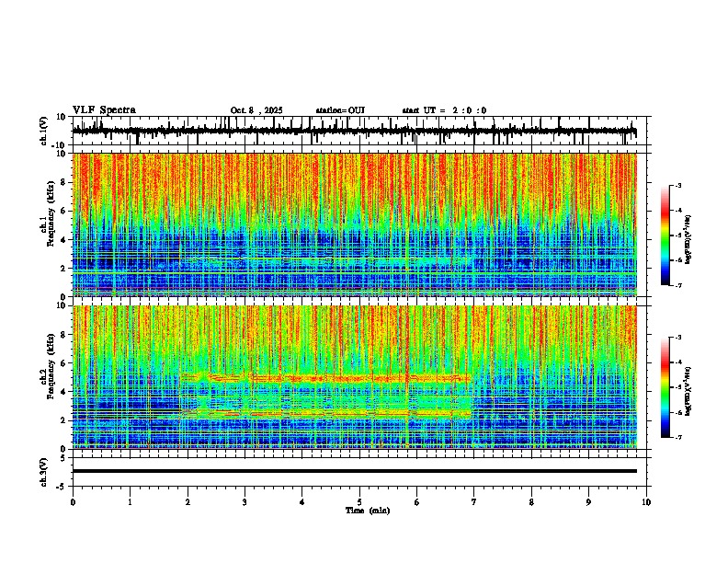Click the "9" tick label on the time axis
This screenshot has width=728, height=563.
[588, 502]
